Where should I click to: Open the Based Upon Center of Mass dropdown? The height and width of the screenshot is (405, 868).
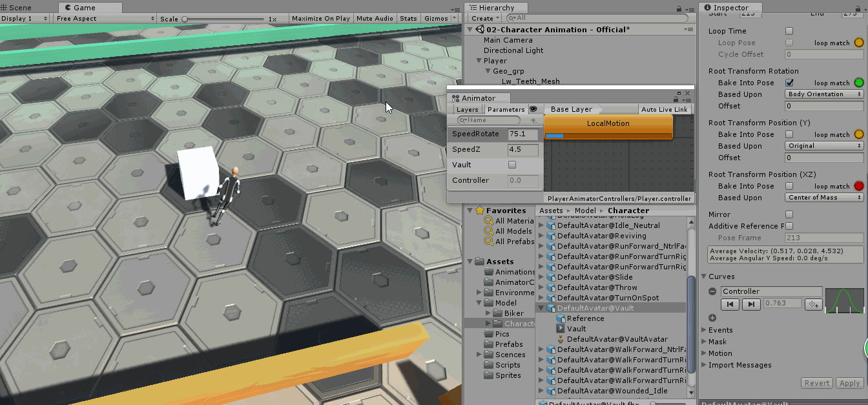pos(825,198)
